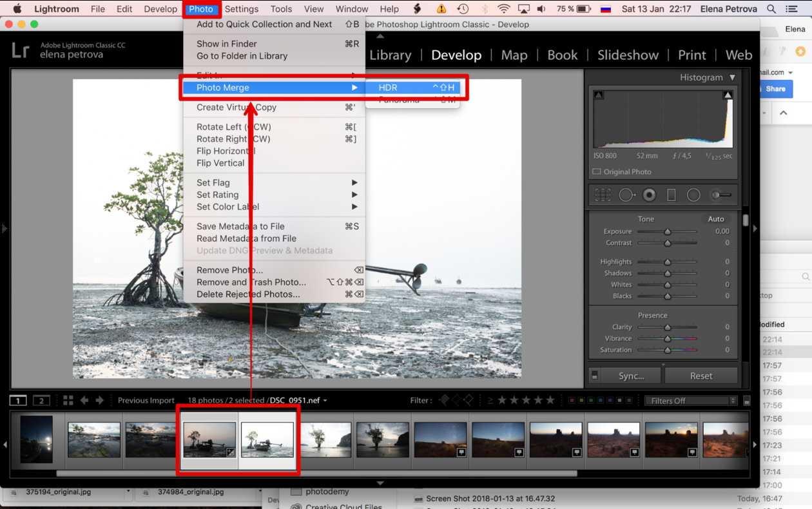
Task: Click the volume icon in menu bar
Action: point(541,9)
